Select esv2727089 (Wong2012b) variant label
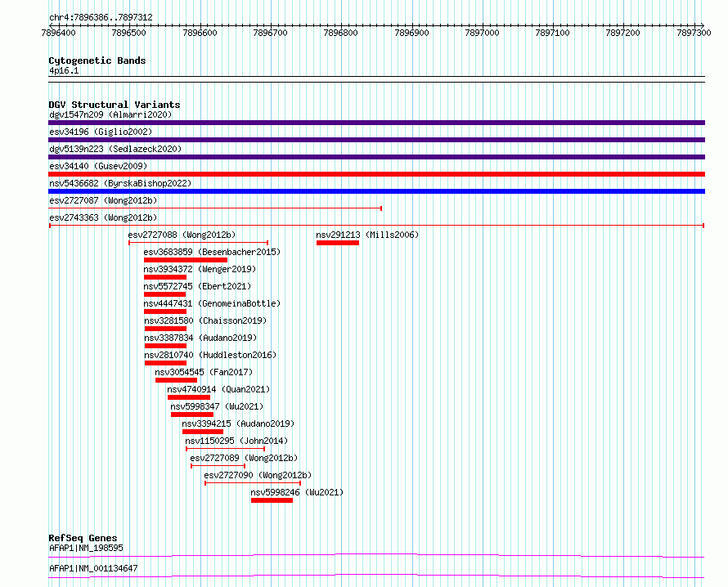This screenshot has height=587, width=728. [245, 458]
